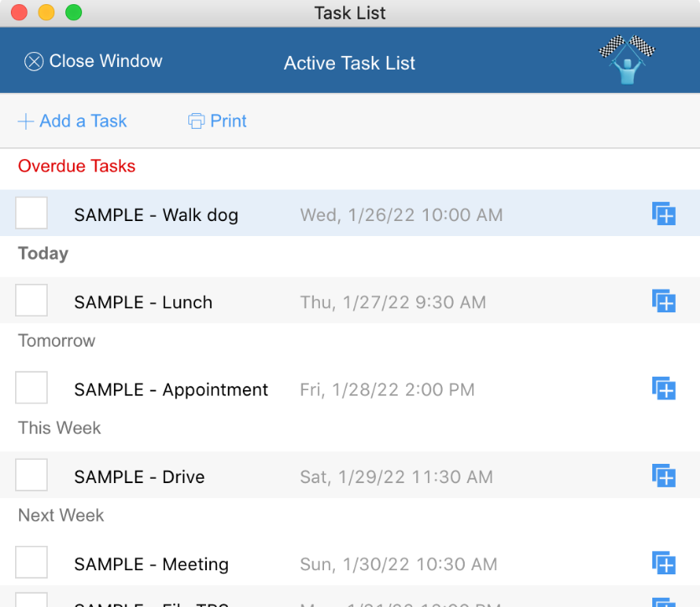Open the SAMPLE - Walk dog task name
Image resolution: width=700 pixels, height=607 pixels.
(x=156, y=215)
